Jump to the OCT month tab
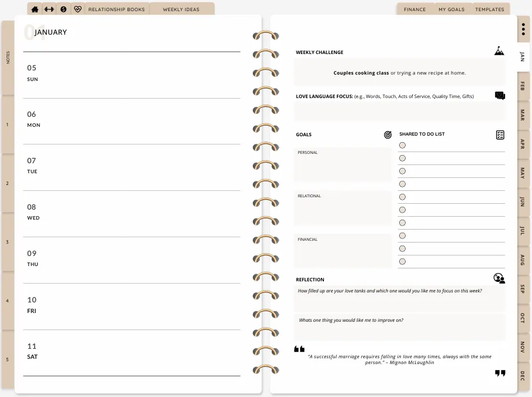Screen dimensions: 532x397 (x=523, y=318)
